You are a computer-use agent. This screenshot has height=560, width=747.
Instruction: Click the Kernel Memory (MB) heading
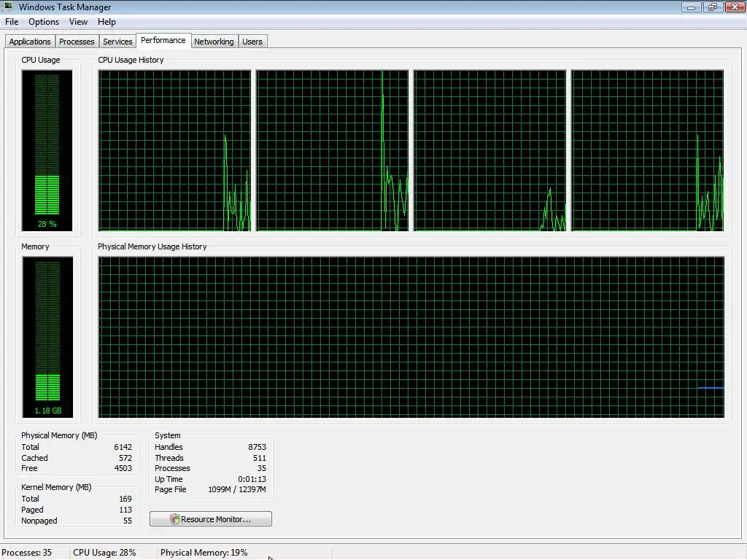[x=56, y=488]
